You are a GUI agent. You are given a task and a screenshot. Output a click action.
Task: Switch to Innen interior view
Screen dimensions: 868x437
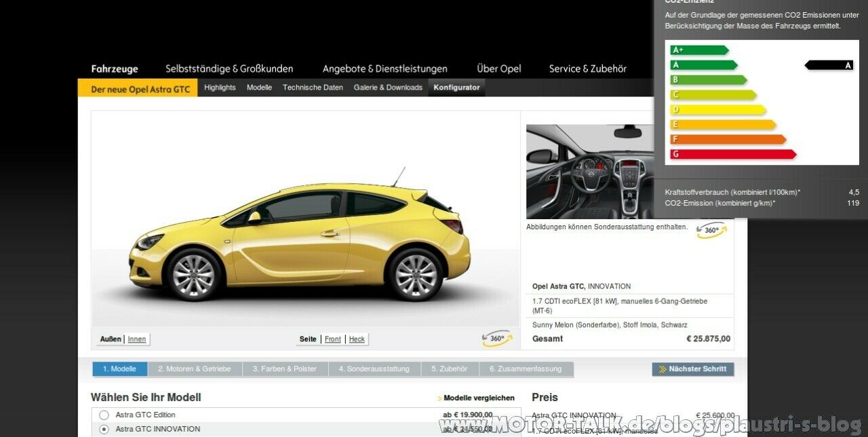tap(136, 339)
